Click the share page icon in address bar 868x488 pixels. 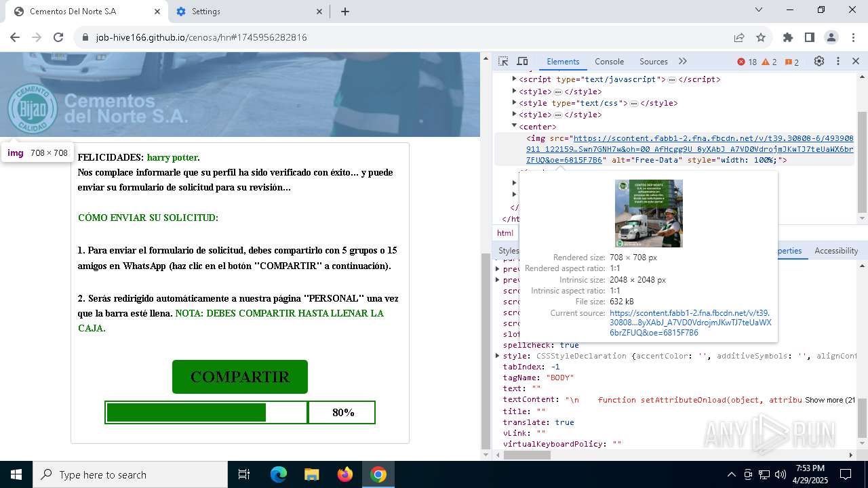pyautogui.click(x=739, y=37)
